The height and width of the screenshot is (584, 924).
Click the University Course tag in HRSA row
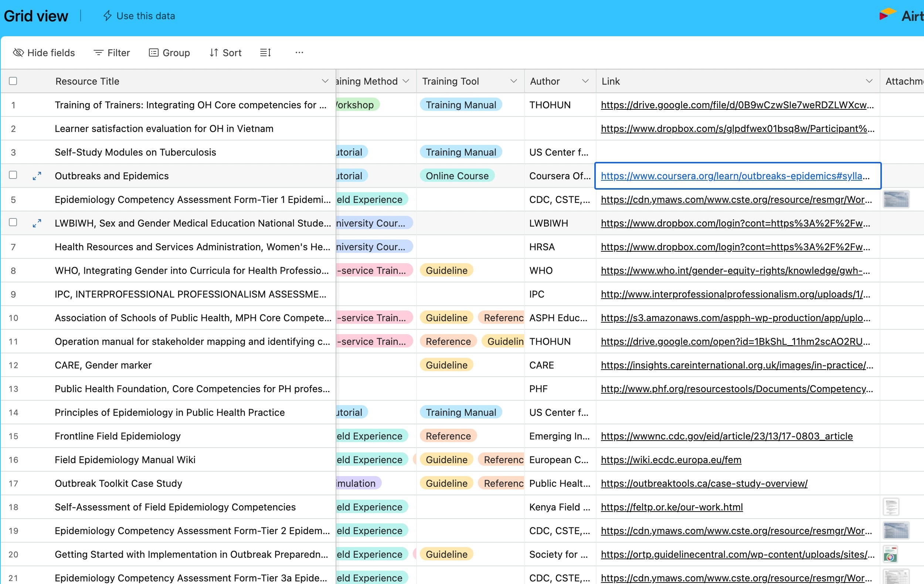pyautogui.click(x=374, y=247)
